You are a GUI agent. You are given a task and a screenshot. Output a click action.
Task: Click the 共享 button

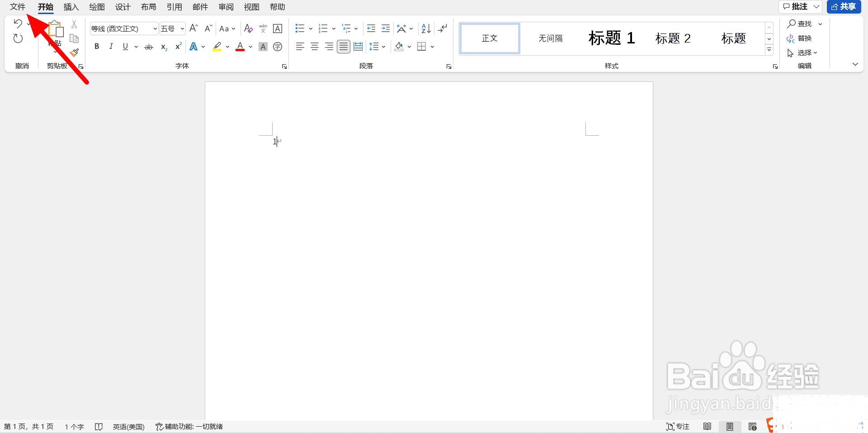coord(844,6)
